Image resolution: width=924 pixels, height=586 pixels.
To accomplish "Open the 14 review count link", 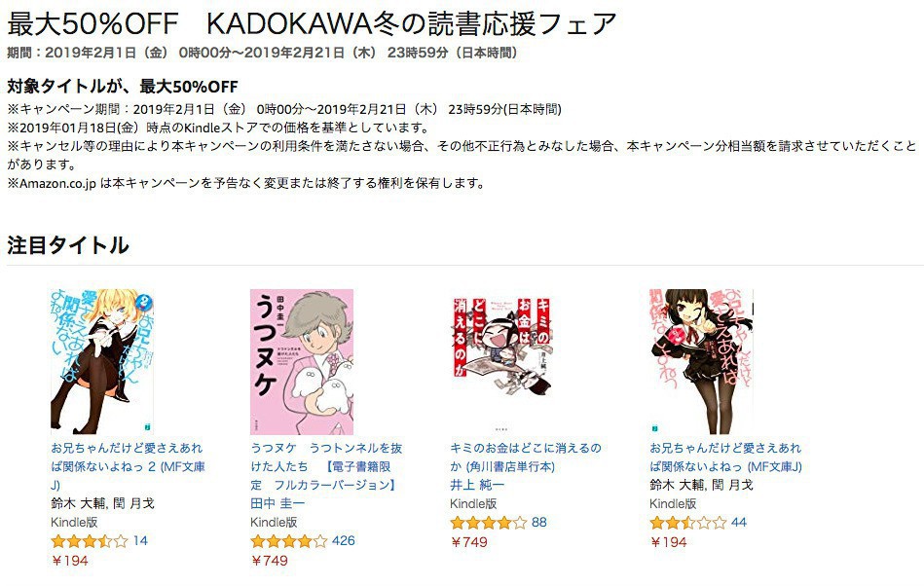I will point(140,540).
